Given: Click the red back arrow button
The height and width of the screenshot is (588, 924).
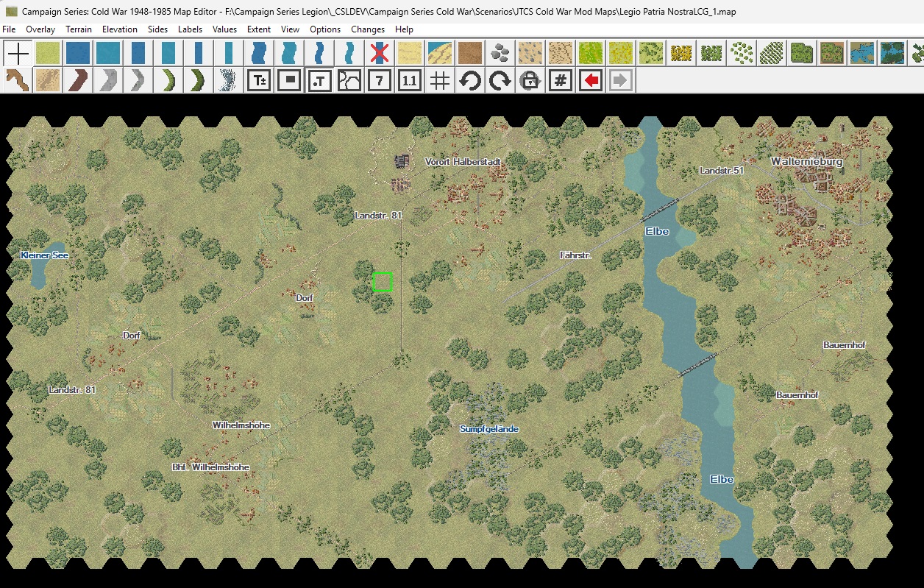Looking at the screenshot, I should [x=589, y=80].
